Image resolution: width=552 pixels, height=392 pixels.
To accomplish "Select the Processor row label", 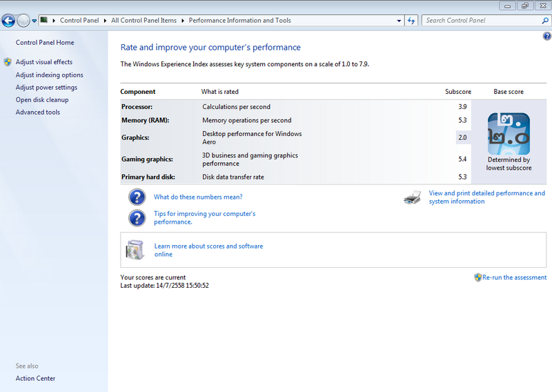I will click(x=137, y=107).
